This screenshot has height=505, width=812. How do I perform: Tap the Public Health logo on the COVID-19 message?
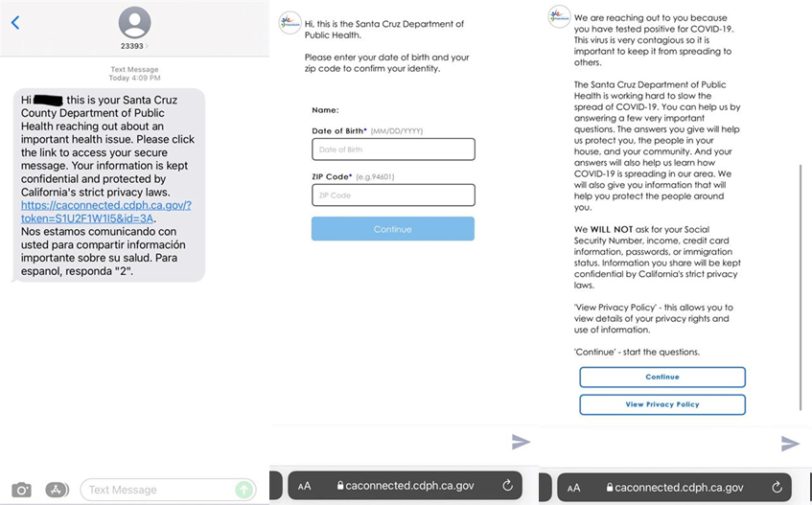(559, 16)
